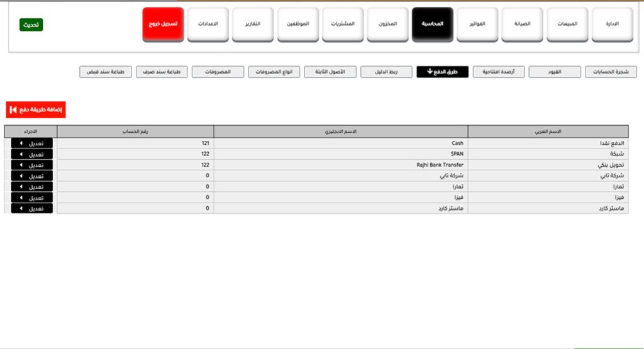This screenshot has width=644, height=349.
Task: Click the edit arrow for the ماستر كارد row
Action: pyautogui.click(x=20, y=208)
